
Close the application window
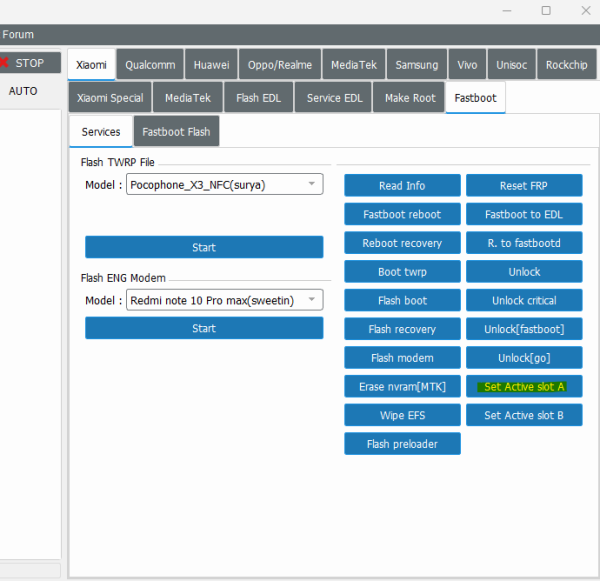[x=586, y=11]
